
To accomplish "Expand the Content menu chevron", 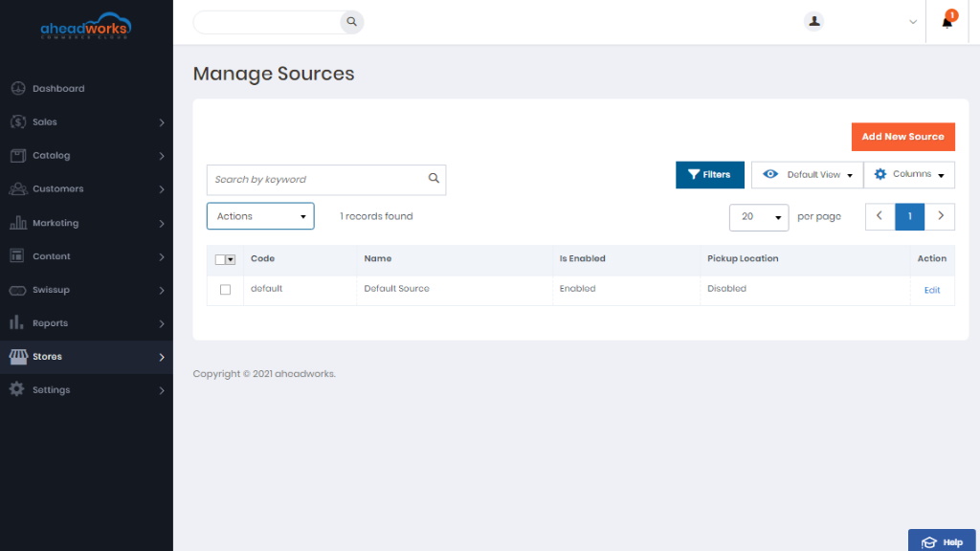I will (x=161, y=256).
